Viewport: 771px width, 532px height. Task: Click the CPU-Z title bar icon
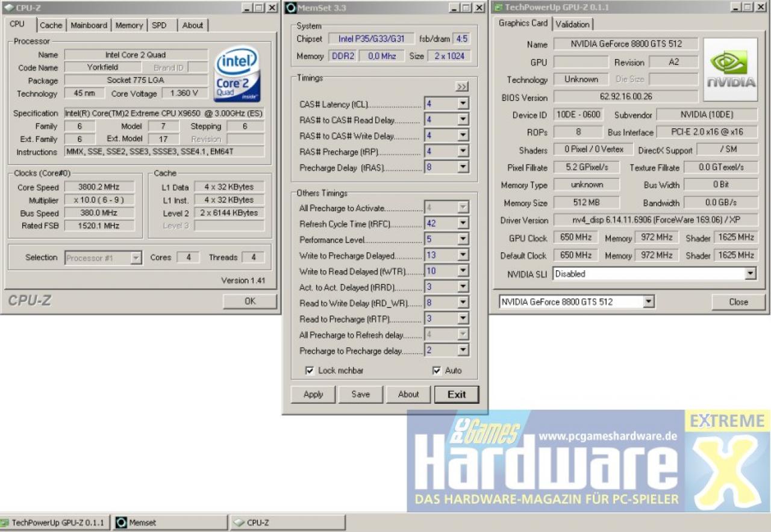point(9,8)
